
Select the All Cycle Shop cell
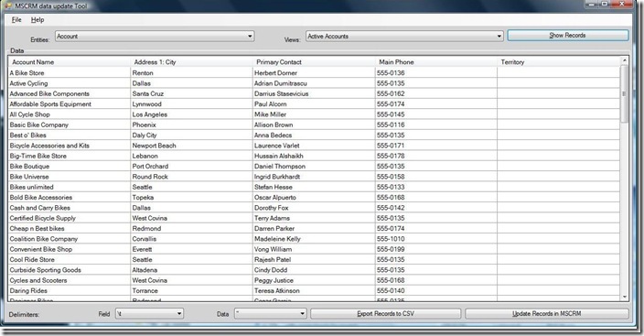[69, 114]
